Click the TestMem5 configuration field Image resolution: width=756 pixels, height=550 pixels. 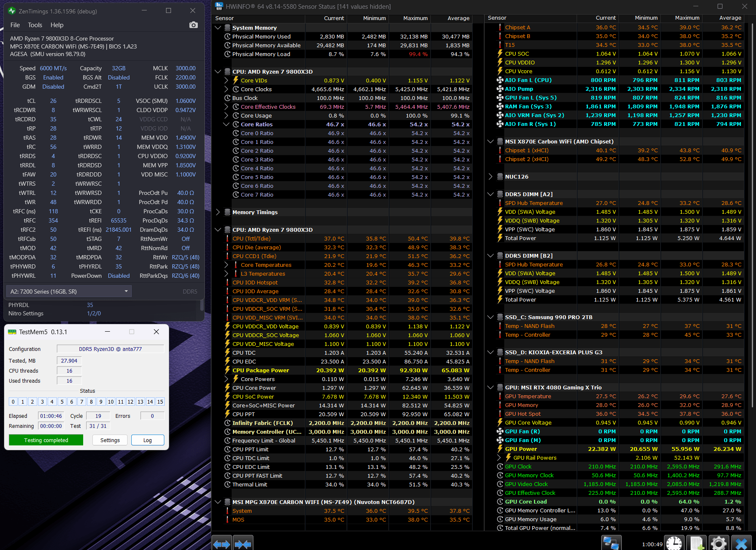click(x=110, y=349)
